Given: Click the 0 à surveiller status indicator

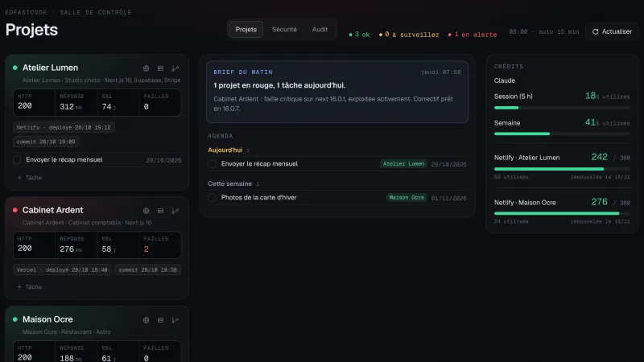Looking at the screenshot, I should (409, 35).
